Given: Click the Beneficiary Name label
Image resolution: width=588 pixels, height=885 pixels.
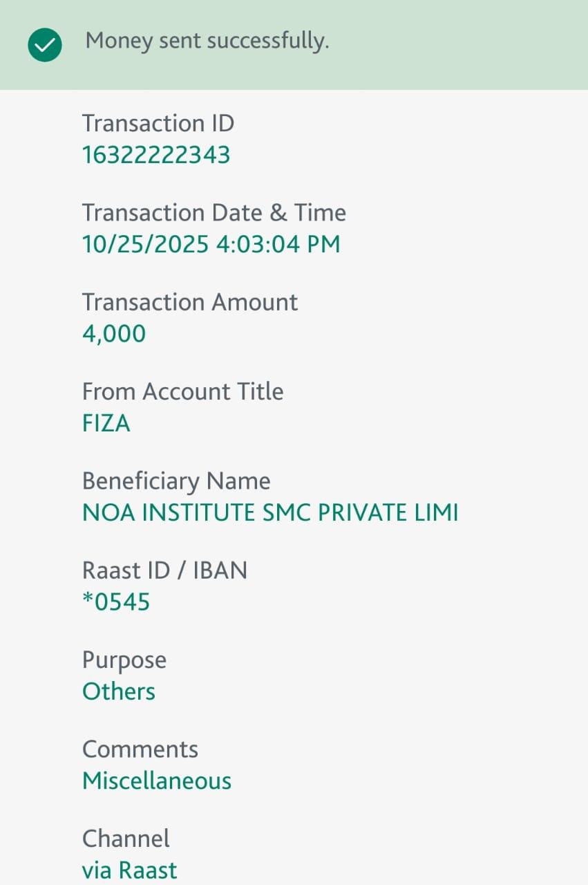Looking at the screenshot, I should (176, 481).
